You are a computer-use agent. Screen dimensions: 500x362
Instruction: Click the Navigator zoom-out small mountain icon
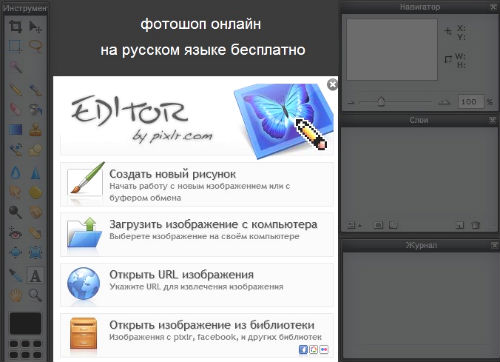[x=351, y=102]
